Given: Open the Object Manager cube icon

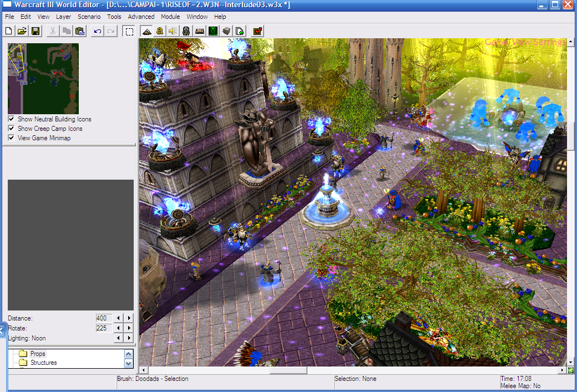Looking at the screenshot, I should click(x=226, y=31).
